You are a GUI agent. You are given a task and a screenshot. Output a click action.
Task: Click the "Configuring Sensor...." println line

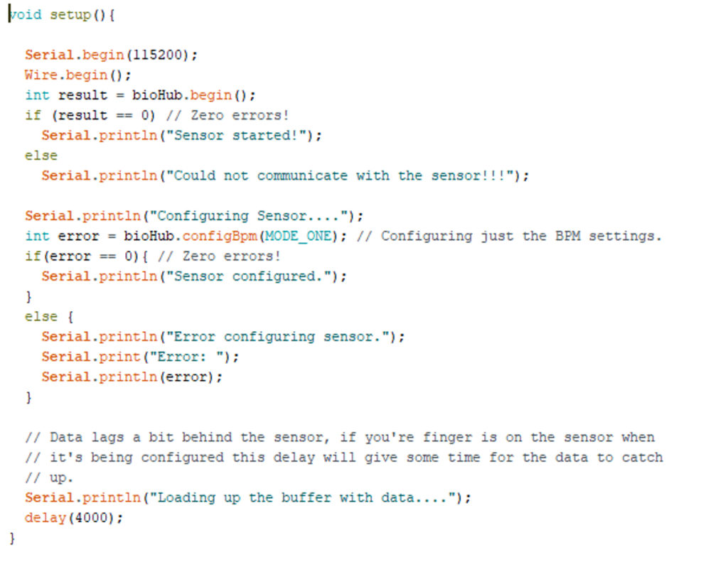(193, 216)
